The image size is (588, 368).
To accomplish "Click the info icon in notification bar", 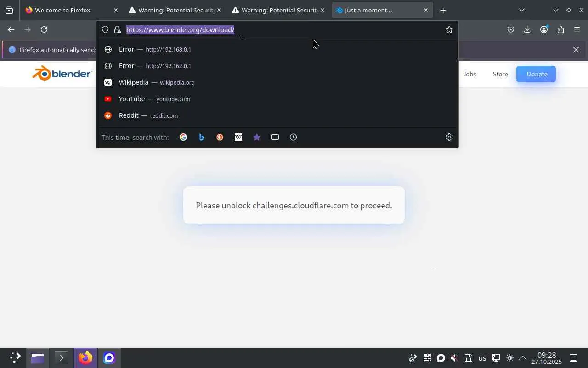I will click(12, 50).
